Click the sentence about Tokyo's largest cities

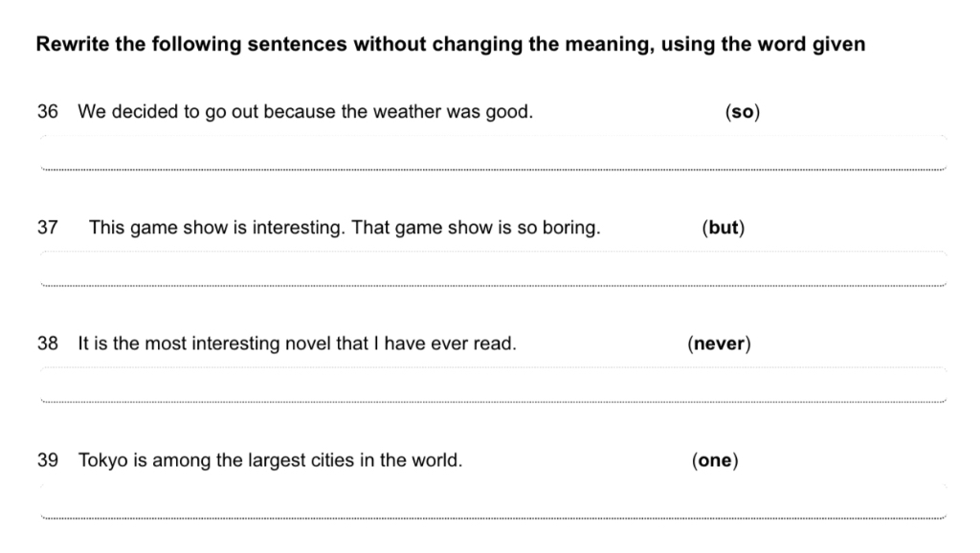click(270, 460)
